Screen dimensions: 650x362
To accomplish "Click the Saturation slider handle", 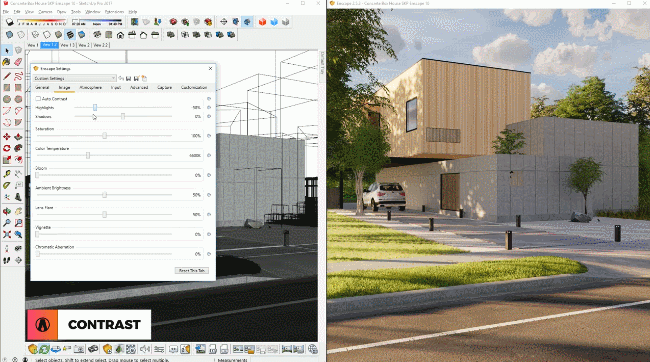I will [104, 136].
